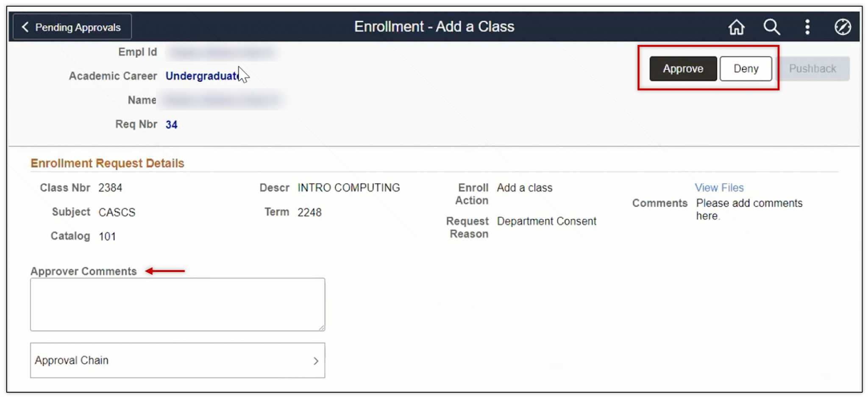
Task: Click term value 2248
Action: [309, 212]
